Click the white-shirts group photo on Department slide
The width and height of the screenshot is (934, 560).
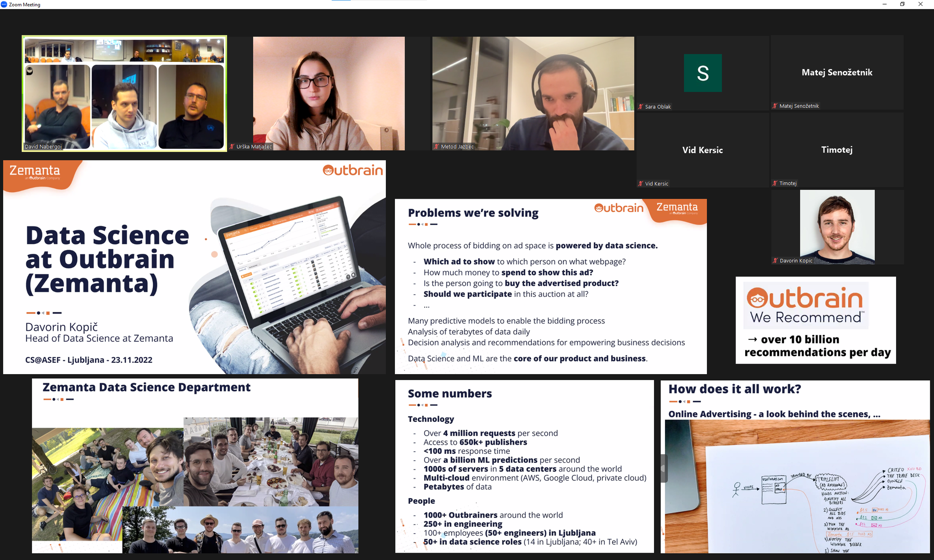pyautogui.click(x=240, y=529)
